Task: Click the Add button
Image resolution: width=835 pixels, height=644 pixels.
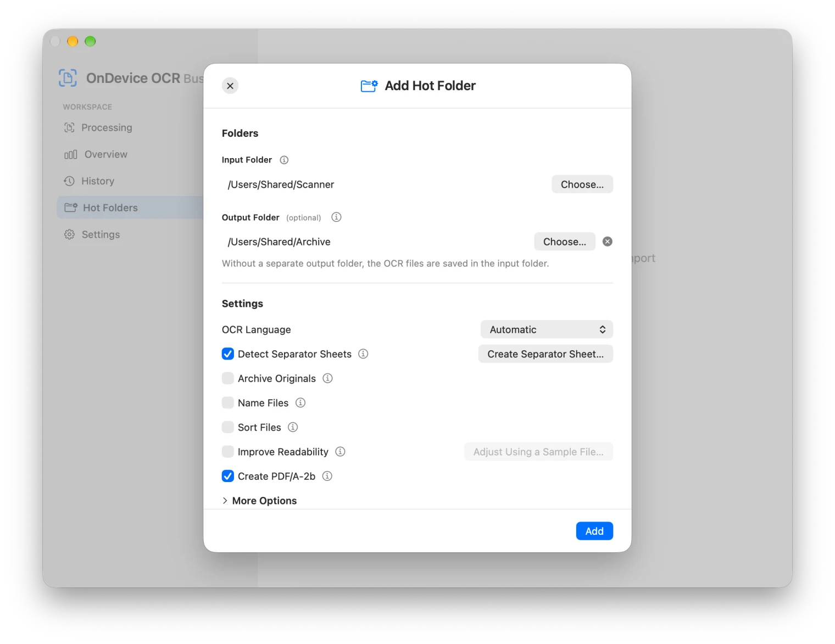Action: [x=594, y=531]
